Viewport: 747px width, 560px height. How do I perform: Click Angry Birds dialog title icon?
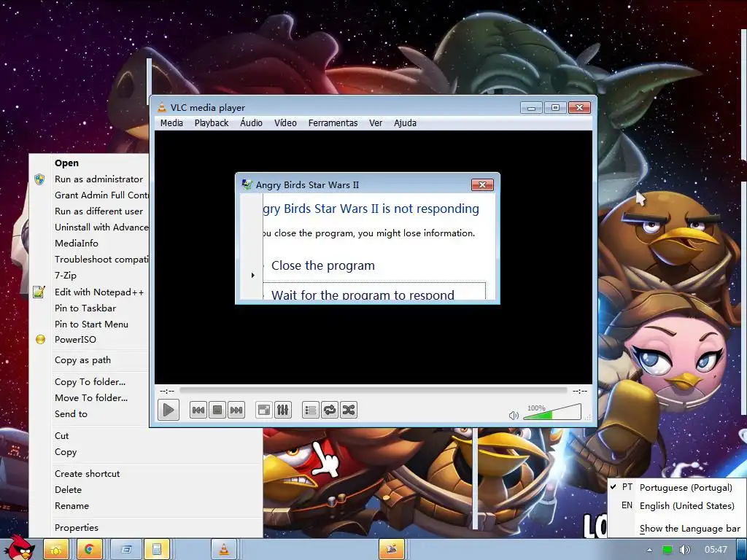tap(247, 184)
